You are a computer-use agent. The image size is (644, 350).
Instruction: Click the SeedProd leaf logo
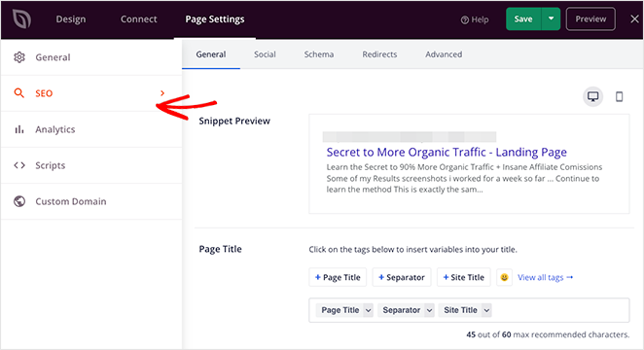(x=21, y=18)
